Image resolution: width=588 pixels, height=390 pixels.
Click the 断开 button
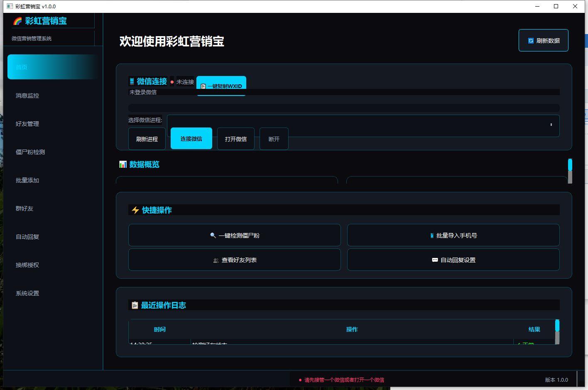(274, 139)
